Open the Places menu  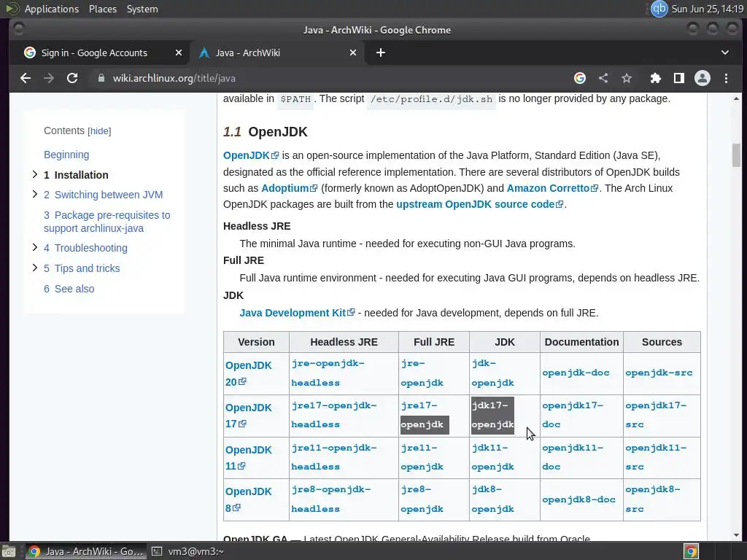pyautogui.click(x=102, y=9)
